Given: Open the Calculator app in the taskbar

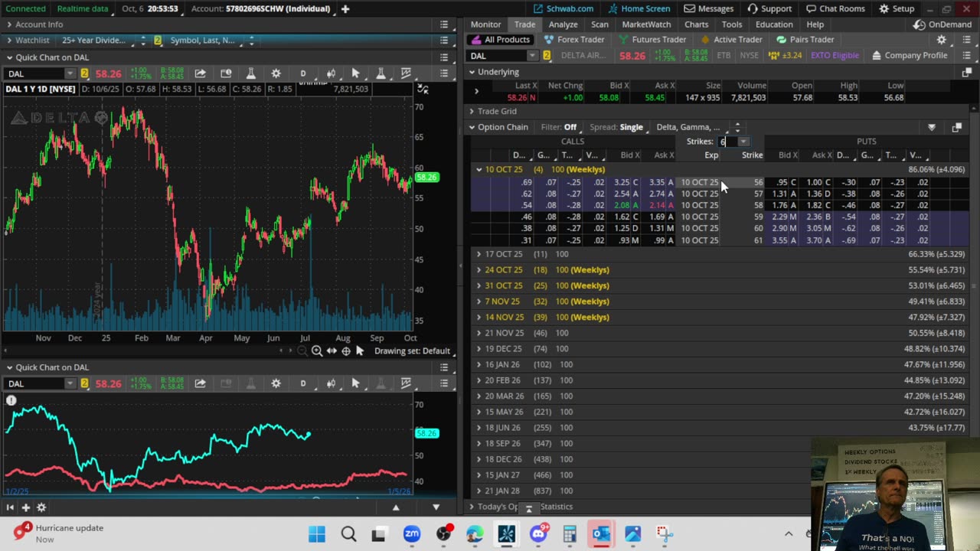Looking at the screenshot, I should click(570, 533).
